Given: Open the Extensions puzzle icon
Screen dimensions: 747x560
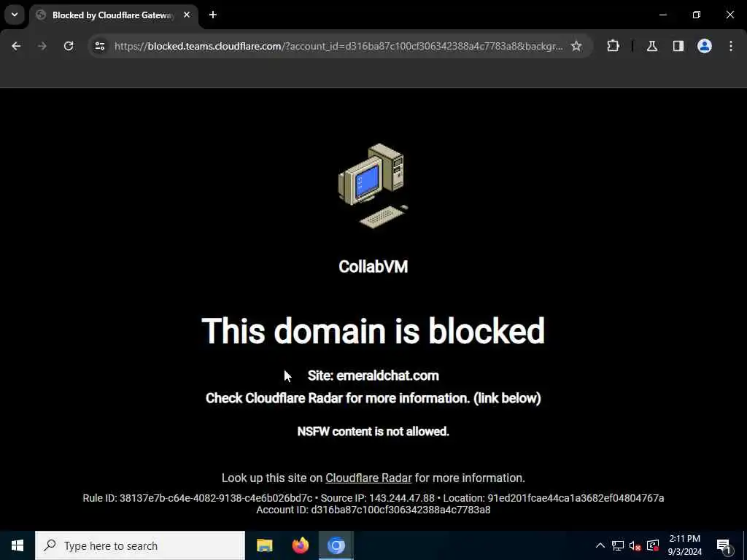Looking at the screenshot, I should [x=613, y=46].
